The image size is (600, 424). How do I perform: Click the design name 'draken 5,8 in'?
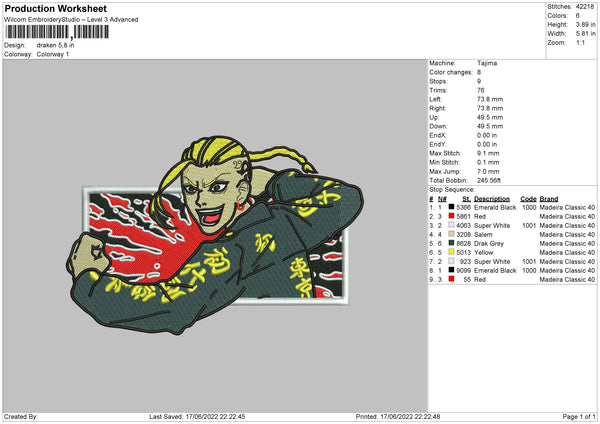pyautogui.click(x=55, y=45)
